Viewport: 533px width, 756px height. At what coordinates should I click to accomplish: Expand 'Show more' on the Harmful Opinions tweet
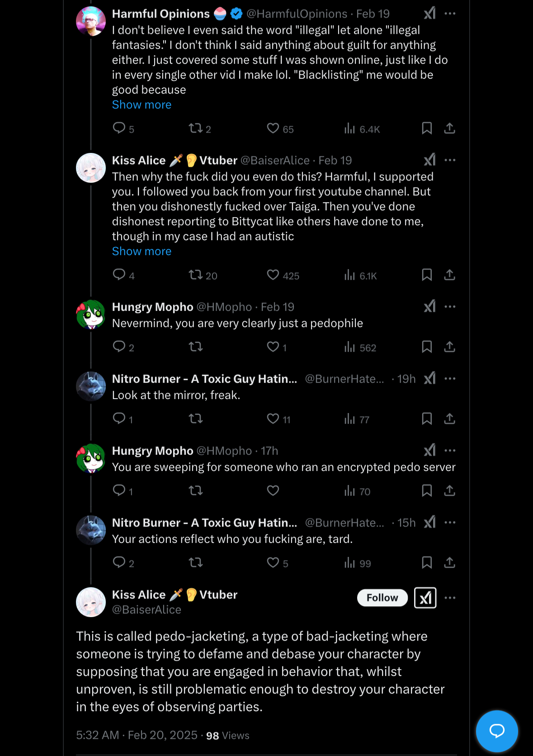tap(142, 105)
